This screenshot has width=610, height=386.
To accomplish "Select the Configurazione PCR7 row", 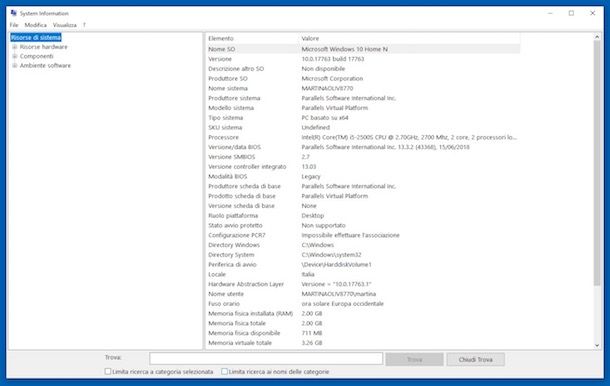I will [363, 235].
